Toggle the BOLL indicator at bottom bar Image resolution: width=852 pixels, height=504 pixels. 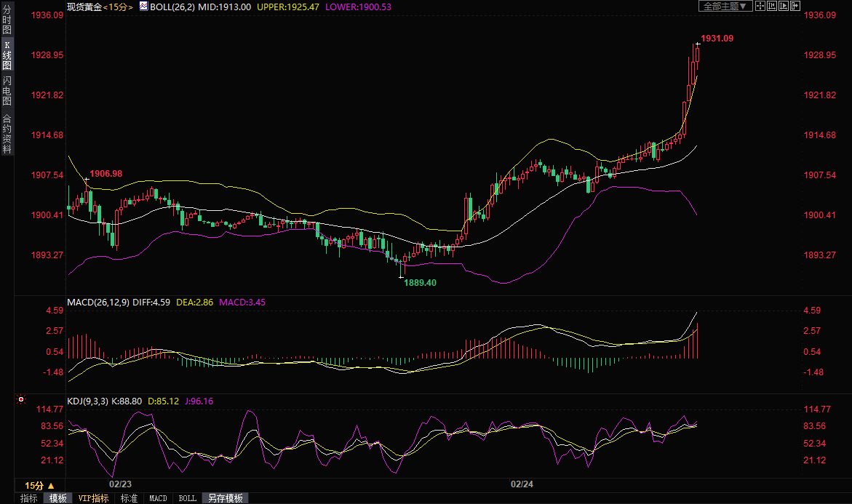[187, 498]
